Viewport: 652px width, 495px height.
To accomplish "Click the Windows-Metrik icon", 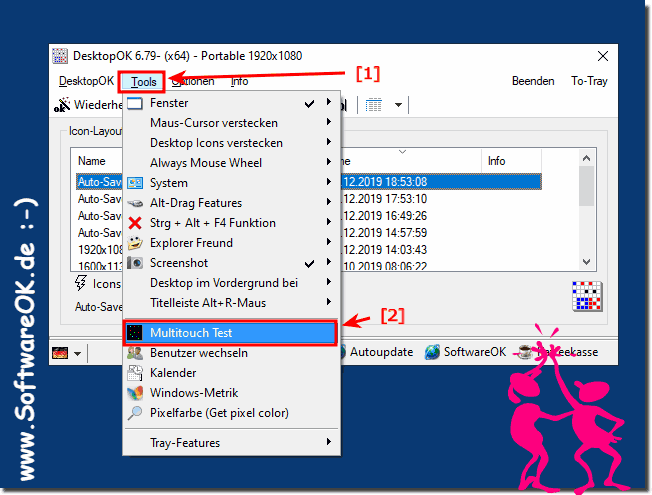I will pos(135,393).
